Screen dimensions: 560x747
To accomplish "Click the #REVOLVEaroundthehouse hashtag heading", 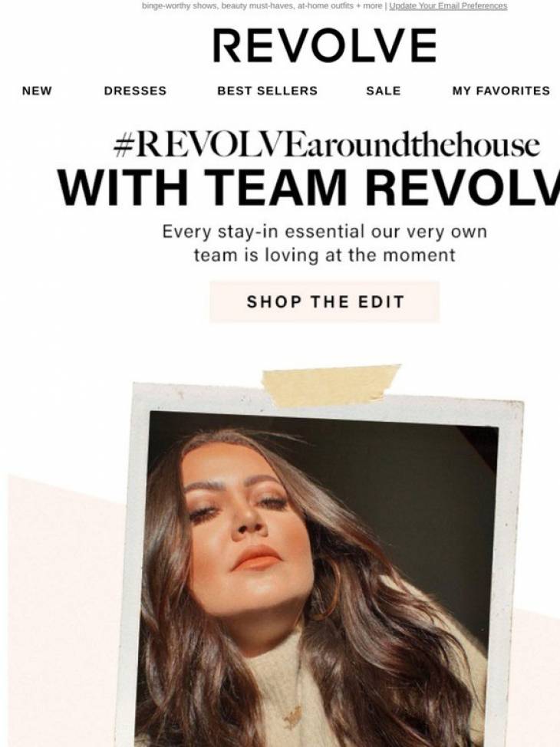I will [x=327, y=145].
